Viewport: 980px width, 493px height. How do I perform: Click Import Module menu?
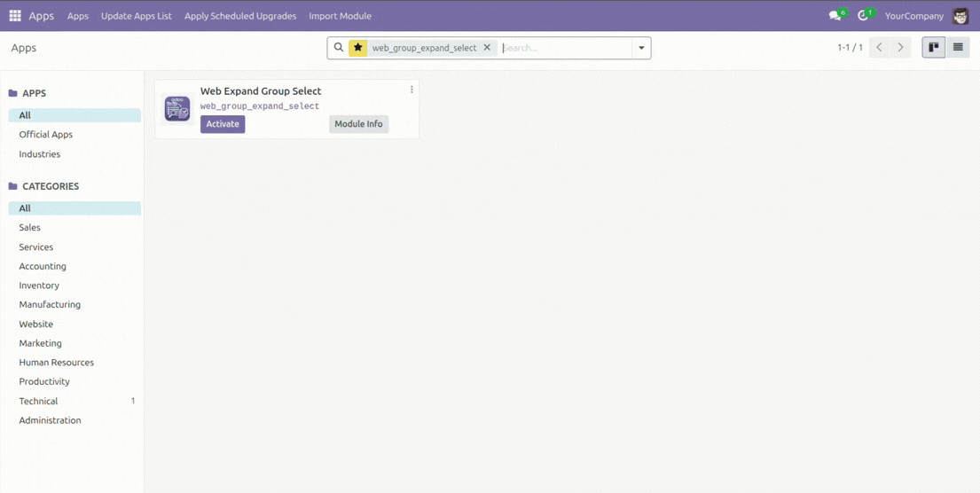click(x=340, y=16)
